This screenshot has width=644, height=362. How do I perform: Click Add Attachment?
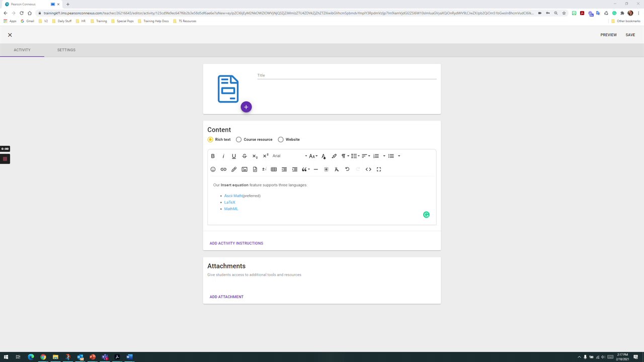[x=226, y=297]
